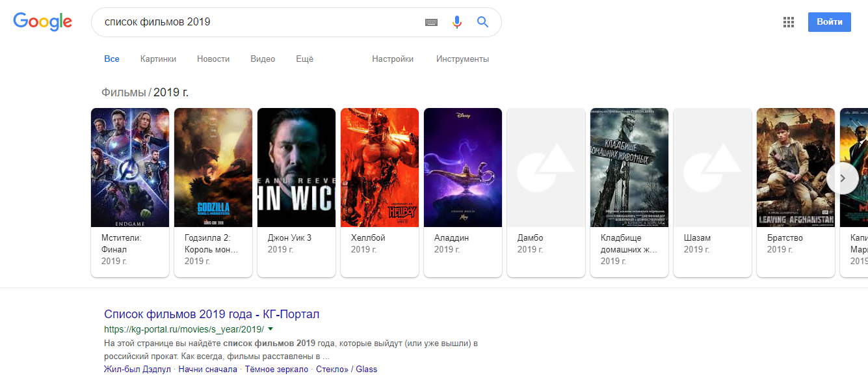
Task: Open the John Wick 3 poster
Action: tap(296, 167)
